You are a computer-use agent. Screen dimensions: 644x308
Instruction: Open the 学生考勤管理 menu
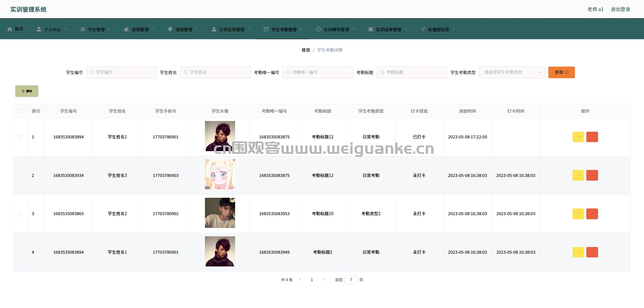click(x=283, y=29)
